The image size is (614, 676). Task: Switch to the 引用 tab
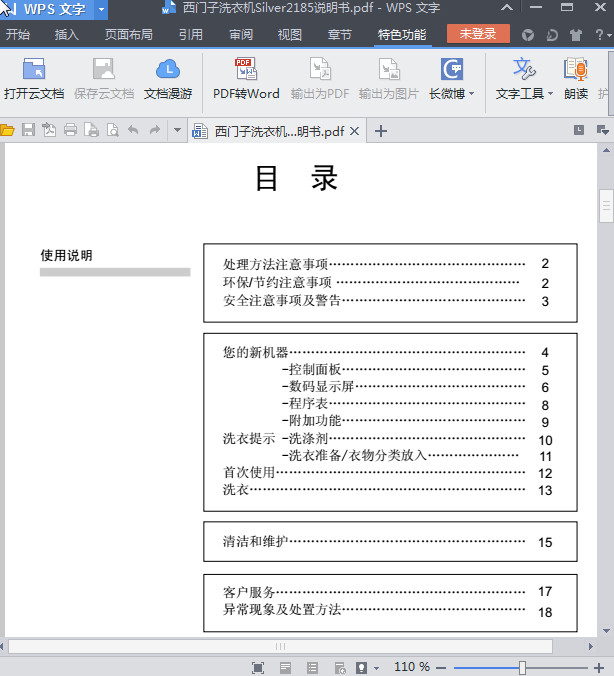click(x=191, y=34)
